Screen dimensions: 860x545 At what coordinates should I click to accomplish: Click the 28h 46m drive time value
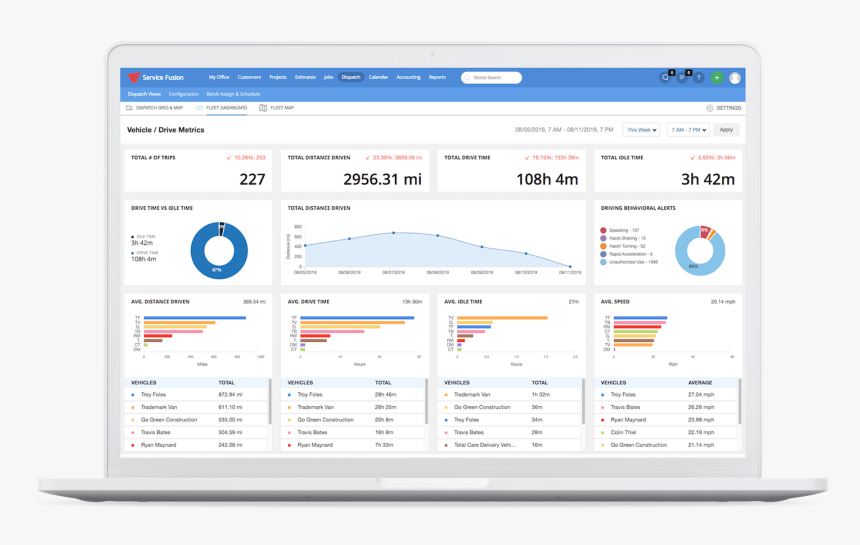[x=386, y=395]
